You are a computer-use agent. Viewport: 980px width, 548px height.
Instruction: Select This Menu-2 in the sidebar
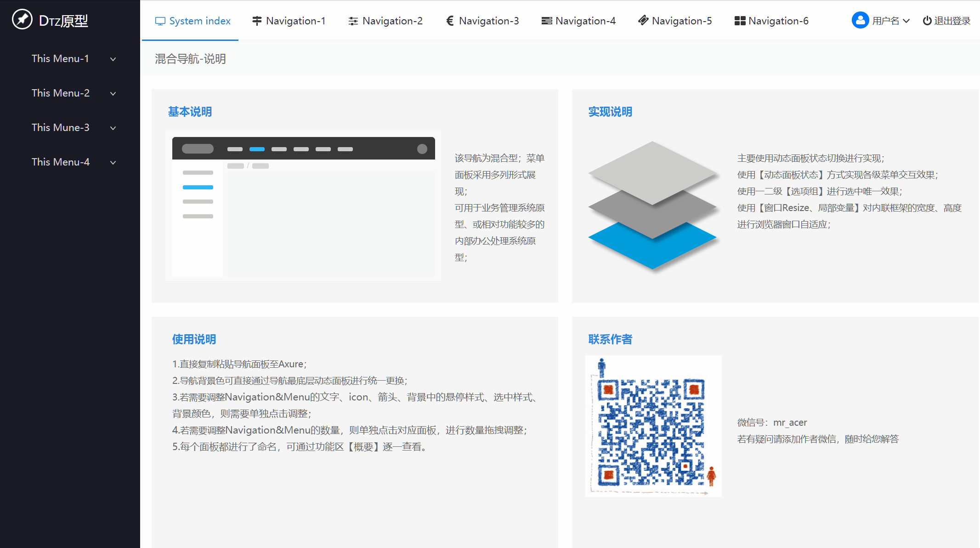point(70,93)
